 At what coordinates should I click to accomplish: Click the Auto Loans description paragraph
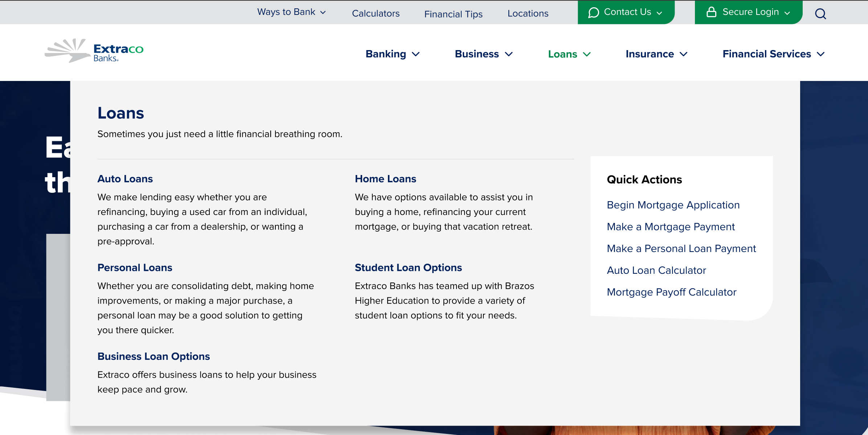tap(202, 219)
